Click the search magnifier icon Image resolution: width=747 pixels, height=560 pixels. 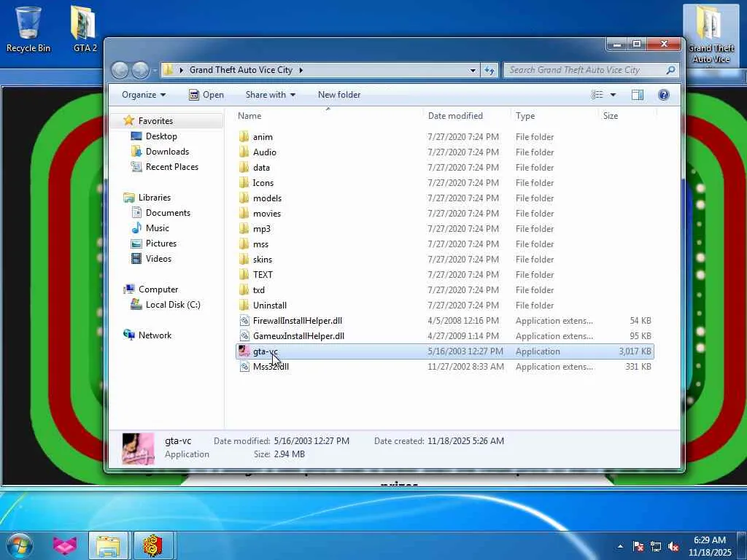click(670, 70)
